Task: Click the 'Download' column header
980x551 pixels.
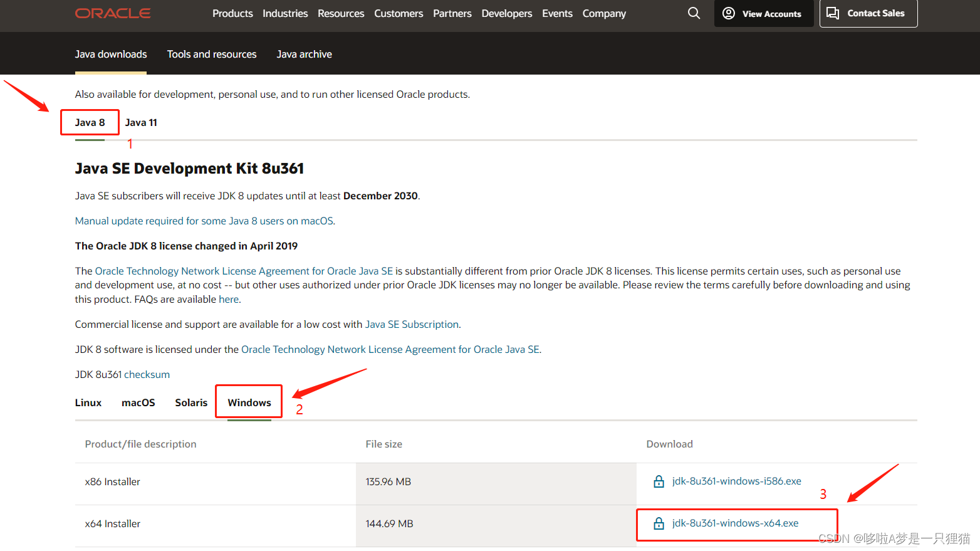Action: [670, 444]
